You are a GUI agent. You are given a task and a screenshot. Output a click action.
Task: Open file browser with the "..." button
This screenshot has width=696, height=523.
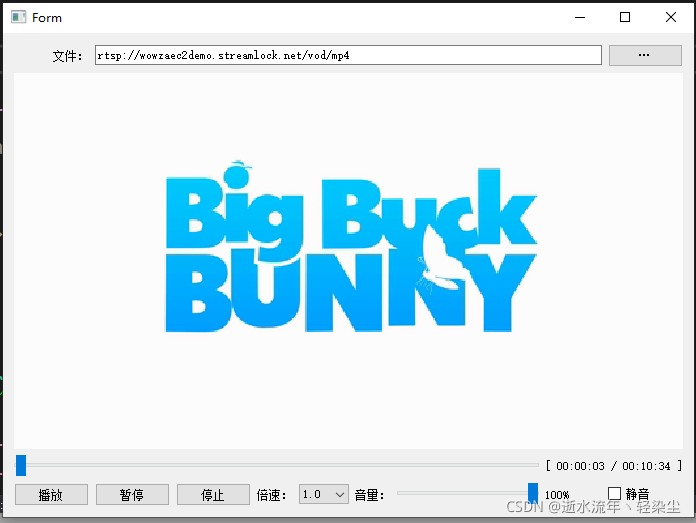645,55
